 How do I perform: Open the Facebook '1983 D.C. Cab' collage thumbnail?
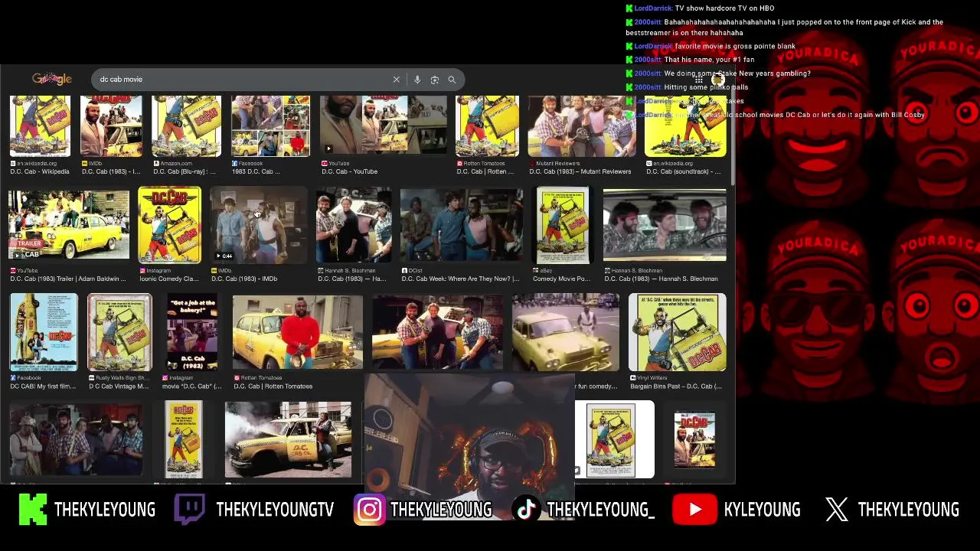270,126
